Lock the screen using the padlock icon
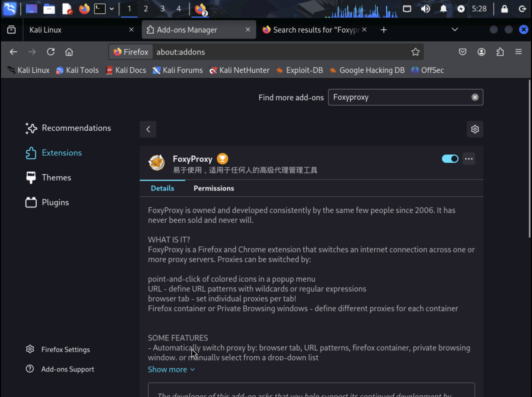Image resolution: width=532 pixels, height=397 pixels. click(x=504, y=9)
